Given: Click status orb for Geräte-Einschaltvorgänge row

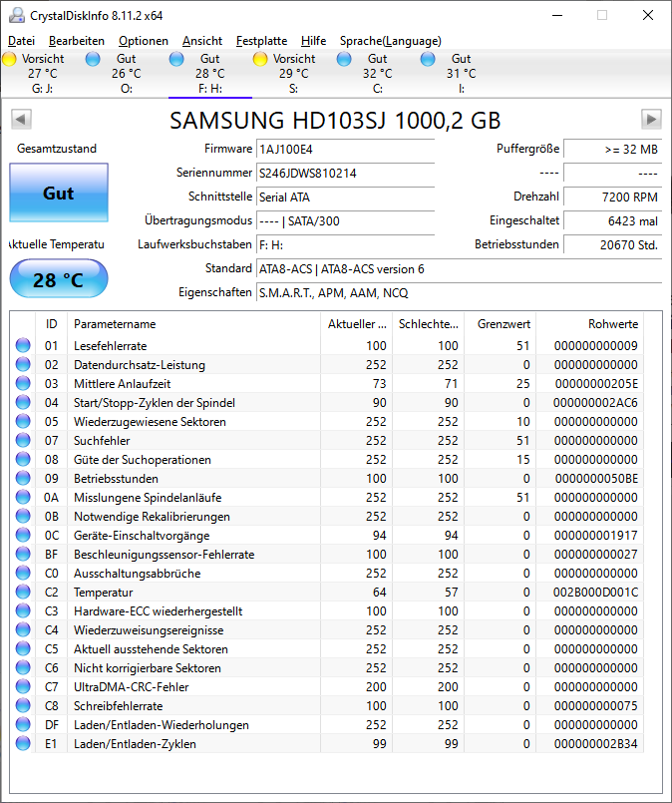Looking at the screenshot, I should pyautogui.click(x=23, y=535).
